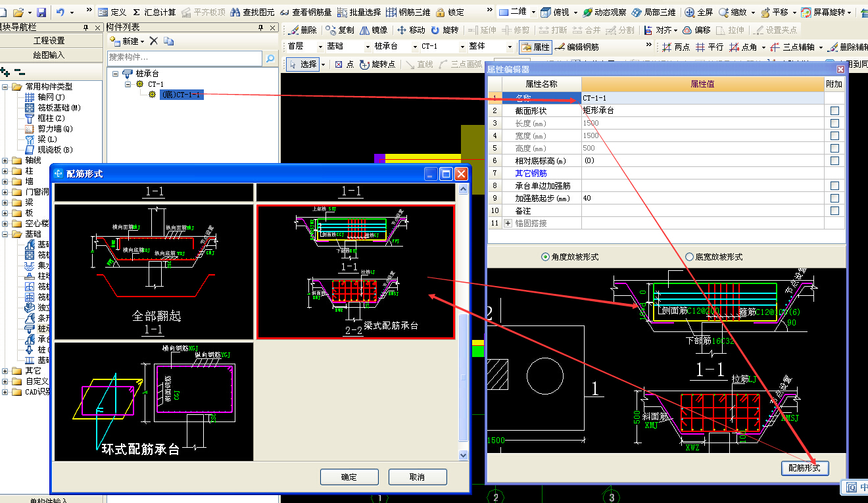
Task: Select 梁(L) in navigation tree
Action: pyautogui.click(x=47, y=139)
